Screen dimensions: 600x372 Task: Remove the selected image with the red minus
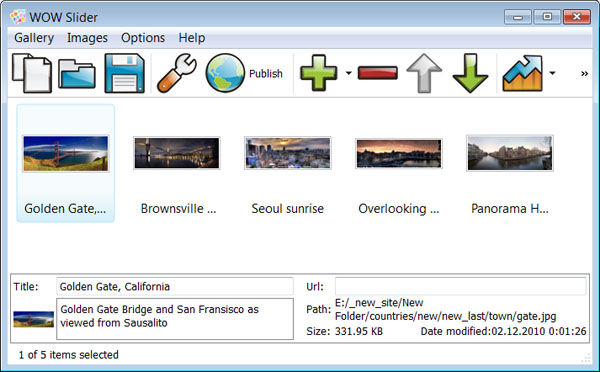[378, 73]
